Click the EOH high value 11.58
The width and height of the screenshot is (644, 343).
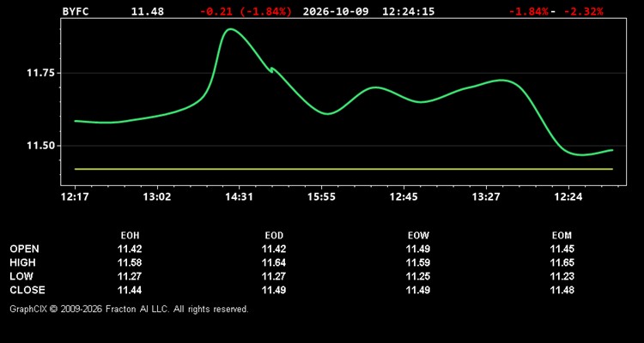click(x=130, y=262)
